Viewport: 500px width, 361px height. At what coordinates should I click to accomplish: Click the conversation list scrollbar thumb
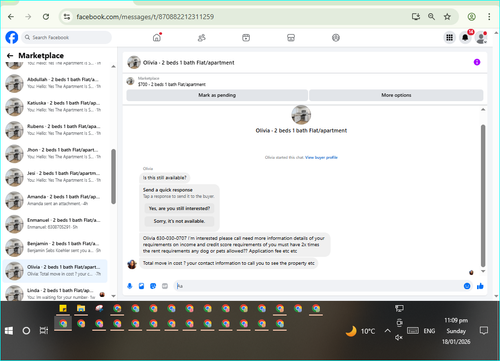(x=113, y=176)
